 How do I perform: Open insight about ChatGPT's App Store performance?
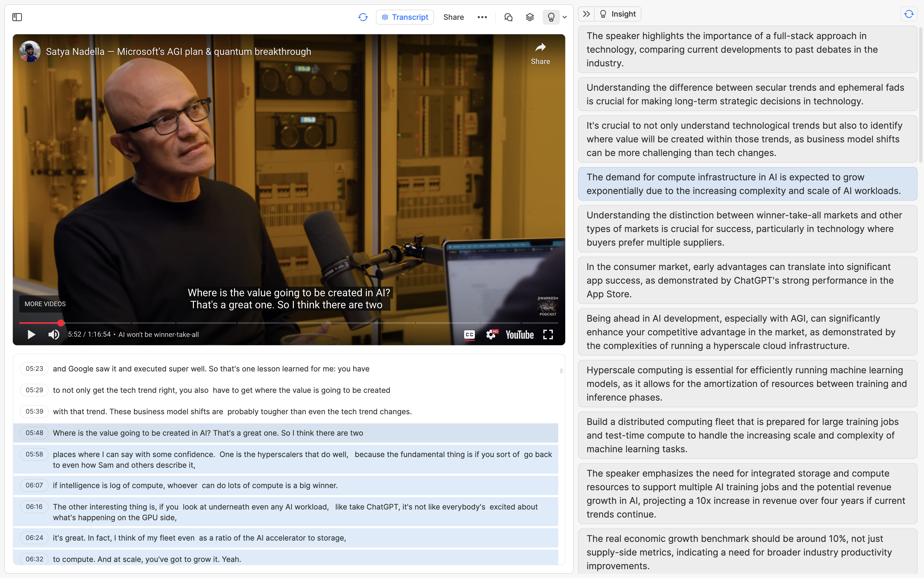[747, 280]
